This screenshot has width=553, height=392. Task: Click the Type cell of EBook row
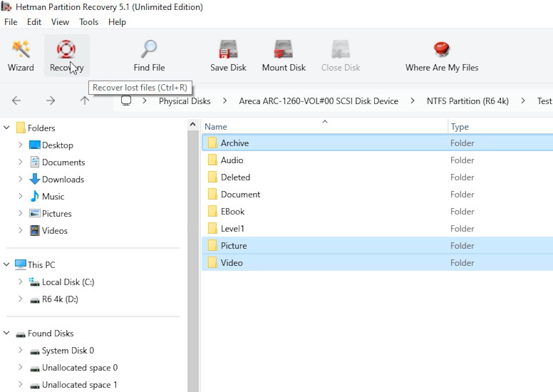click(x=462, y=212)
